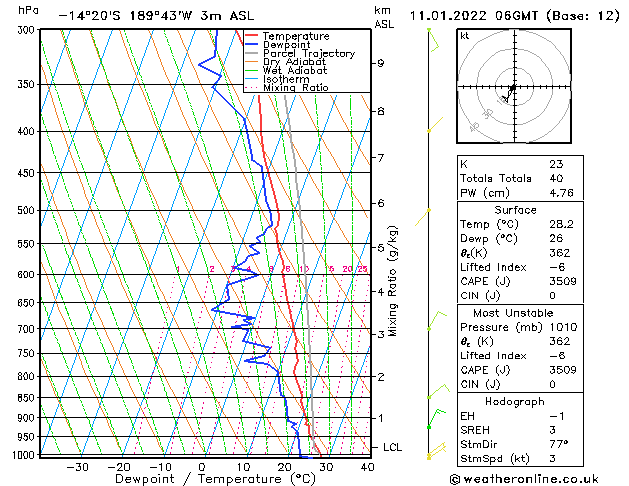This screenshot has height=486, width=629.
Task: Click the Parcel Trajectory legend label
Action: point(309,53)
